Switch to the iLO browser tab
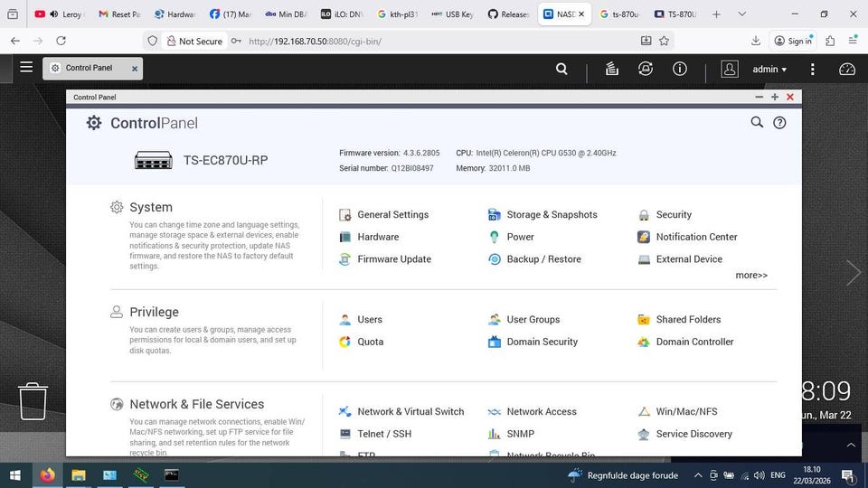Viewport: 868px width, 488px height. coord(342,14)
